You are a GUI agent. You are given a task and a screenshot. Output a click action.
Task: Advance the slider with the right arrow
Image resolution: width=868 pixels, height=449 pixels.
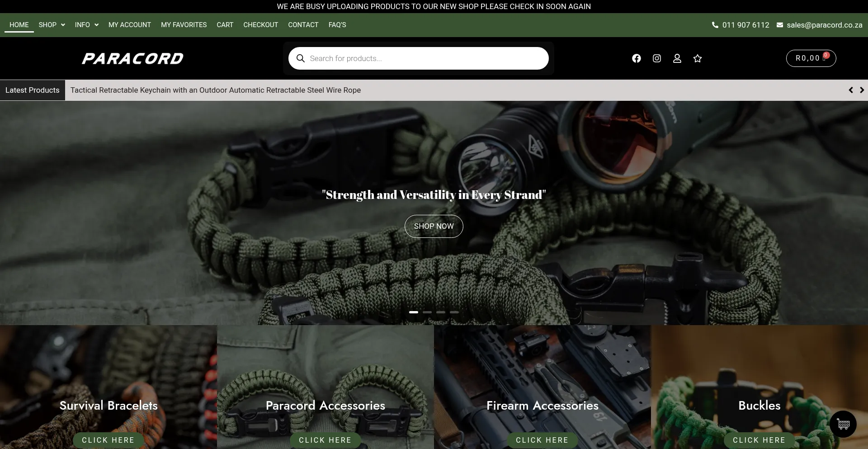[x=862, y=90]
